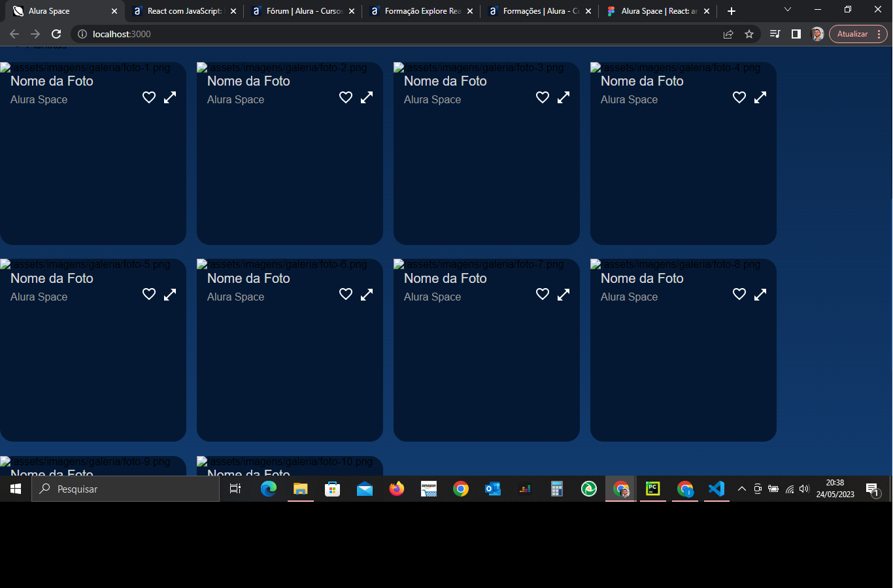Open the media controls icon
This screenshot has height=588, width=893.
tap(775, 34)
